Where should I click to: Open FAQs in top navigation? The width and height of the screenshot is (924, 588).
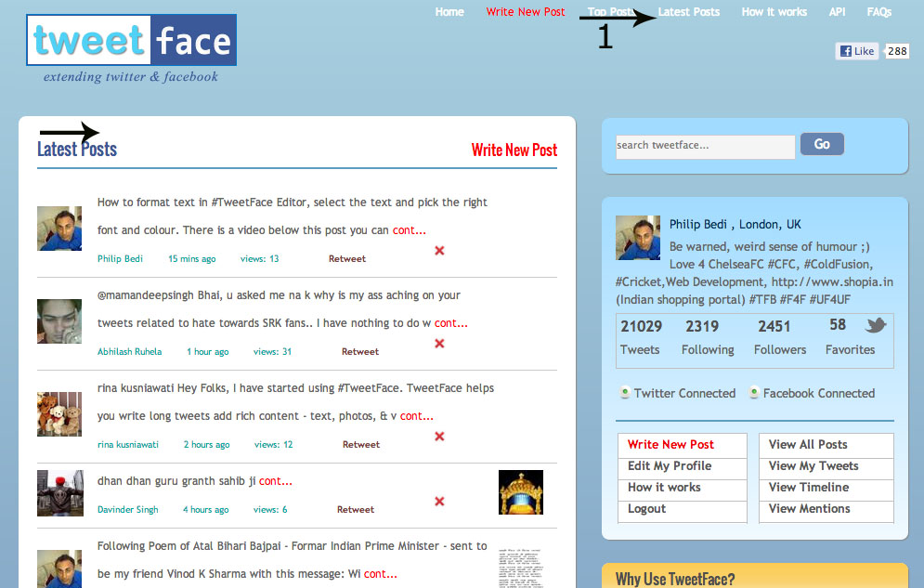tap(879, 12)
